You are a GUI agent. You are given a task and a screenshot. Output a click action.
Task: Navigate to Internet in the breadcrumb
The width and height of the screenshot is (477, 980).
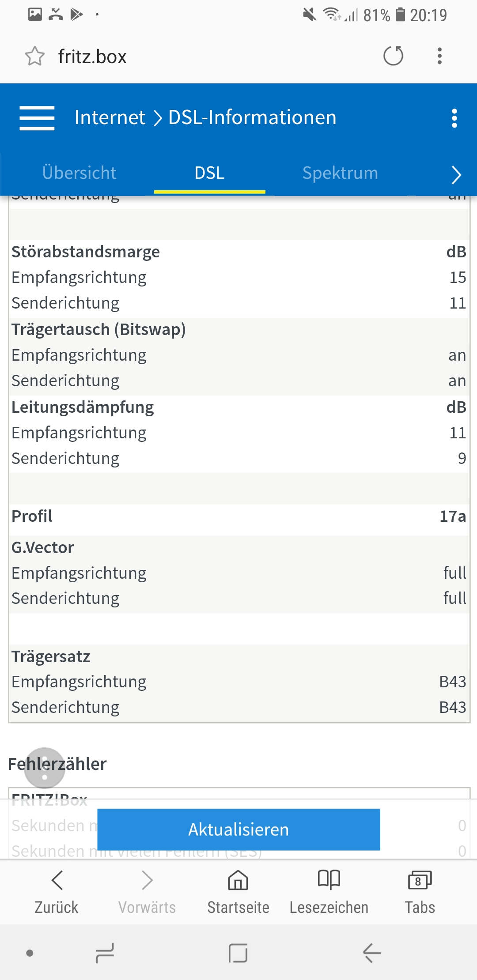tap(110, 117)
